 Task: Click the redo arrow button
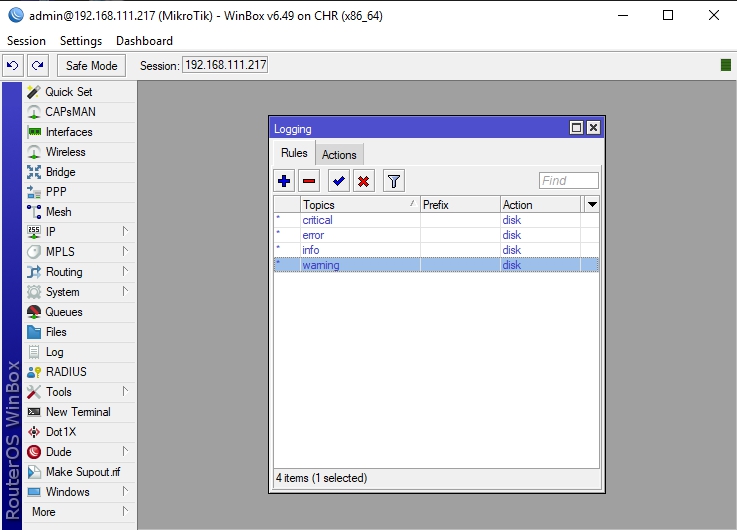coord(38,65)
